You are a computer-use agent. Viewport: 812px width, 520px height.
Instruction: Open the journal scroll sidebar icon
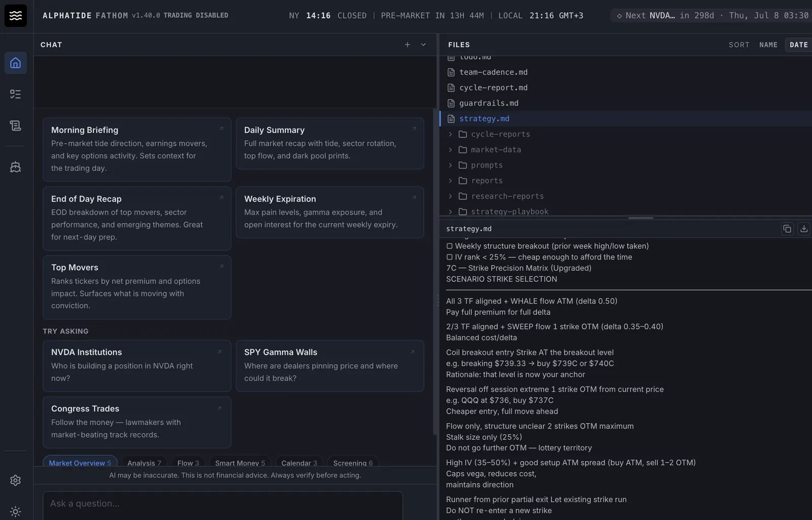pyautogui.click(x=16, y=125)
